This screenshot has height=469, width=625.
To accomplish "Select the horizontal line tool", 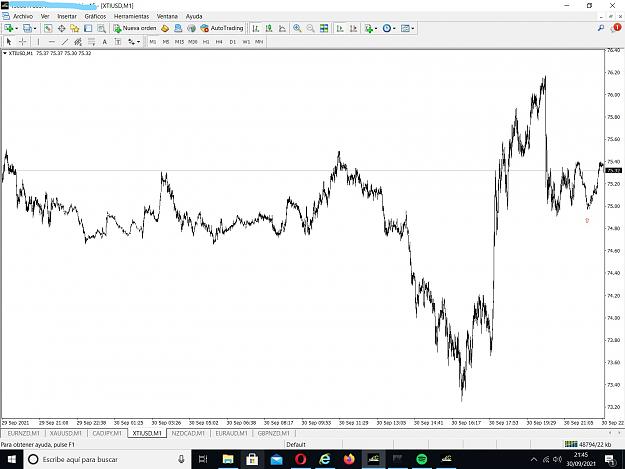I will coord(51,42).
